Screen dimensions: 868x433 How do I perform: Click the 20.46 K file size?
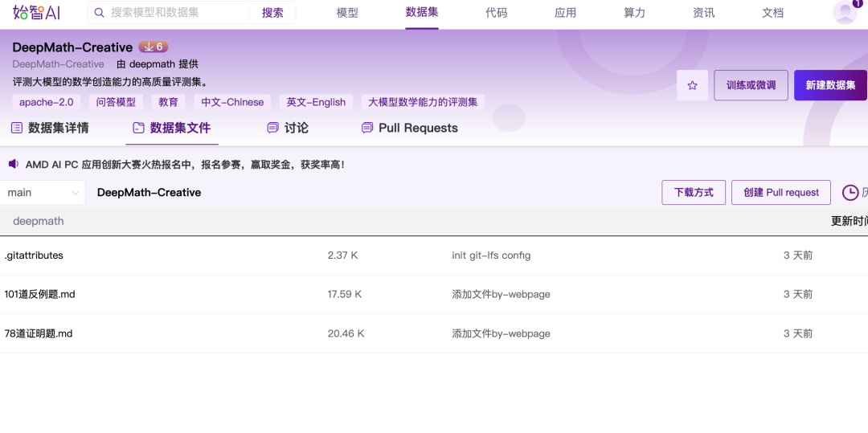pos(346,333)
